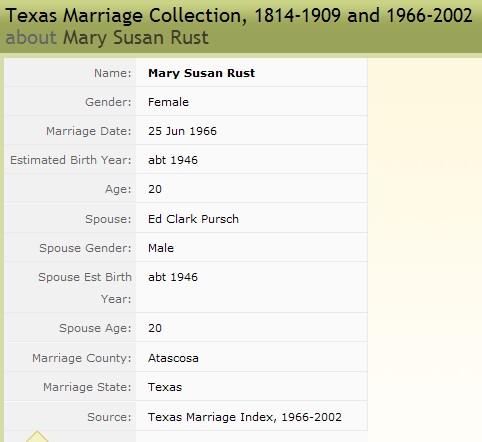Viewport: 482px width, 442px height.
Task: Click the Name label in the first row
Action: coord(113,73)
